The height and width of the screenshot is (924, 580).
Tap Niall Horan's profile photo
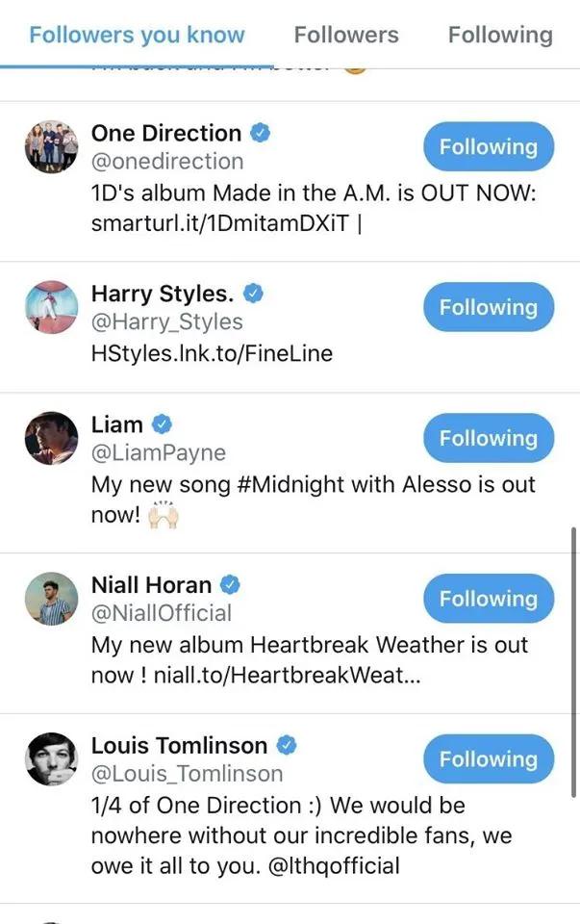(51, 599)
